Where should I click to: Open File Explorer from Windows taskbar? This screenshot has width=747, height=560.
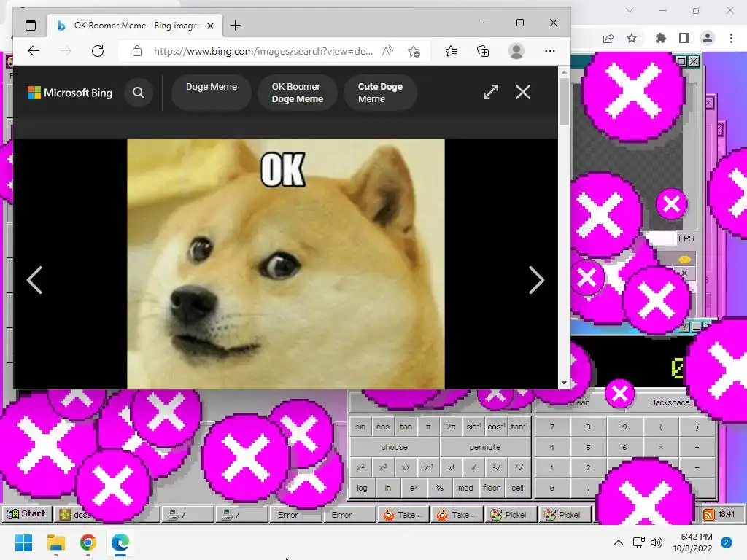click(55, 542)
